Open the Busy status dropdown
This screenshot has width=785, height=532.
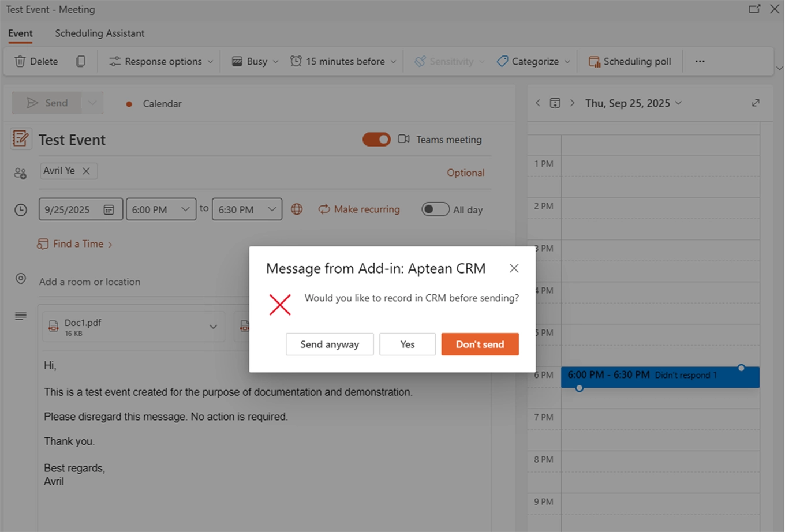point(254,61)
